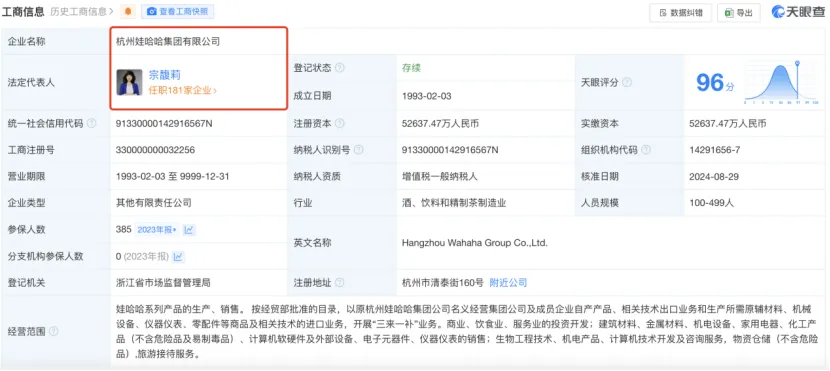Expand 任职181家企业 link
The image size is (830, 371).
[x=183, y=91]
